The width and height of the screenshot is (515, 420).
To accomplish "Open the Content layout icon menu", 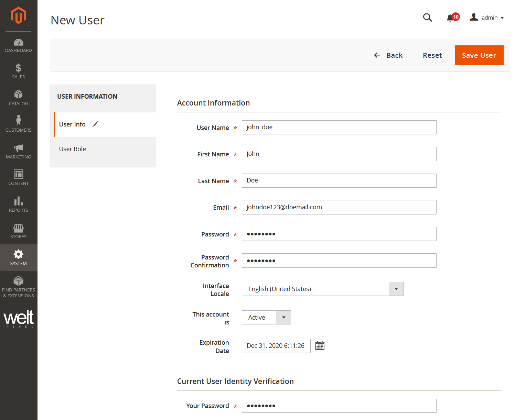I will pos(19,174).
